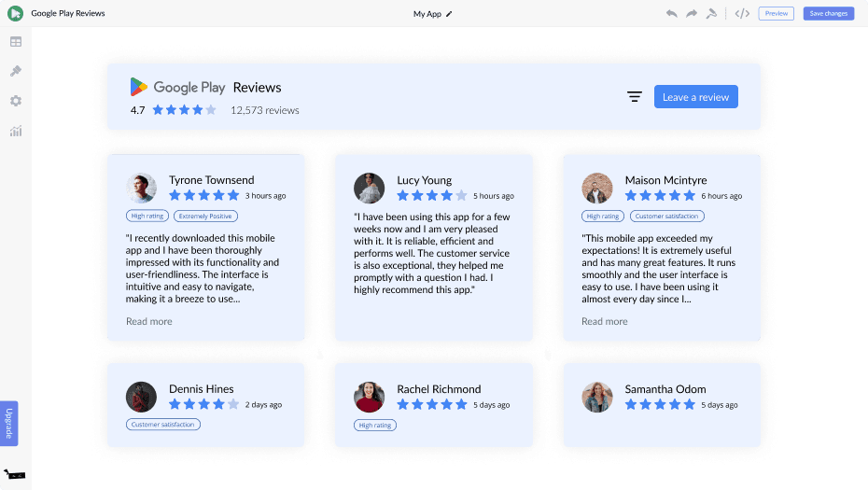Select Maison's Customer satisfaction tag

(x=667, y=216)
